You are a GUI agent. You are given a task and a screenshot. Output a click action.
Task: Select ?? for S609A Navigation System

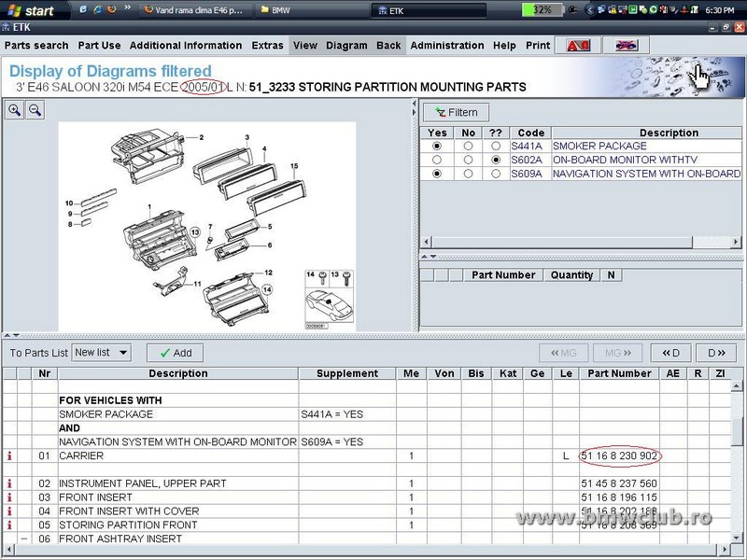coord(496,174)
